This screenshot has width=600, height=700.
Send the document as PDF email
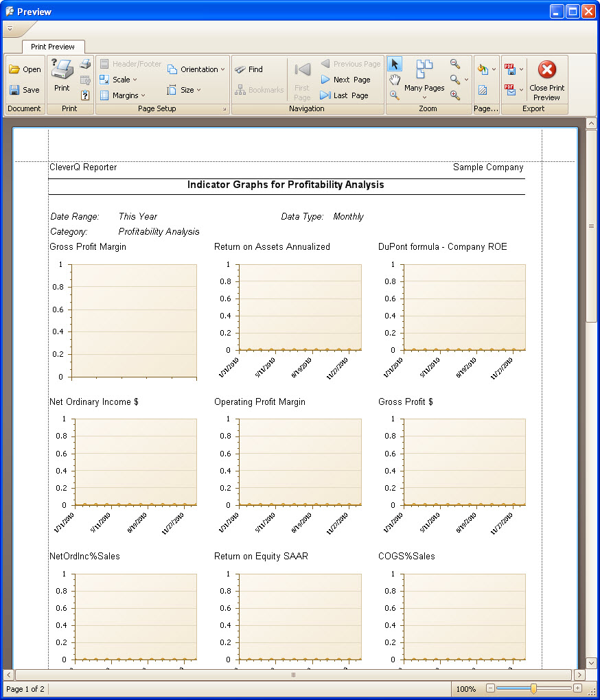point(509,90)
